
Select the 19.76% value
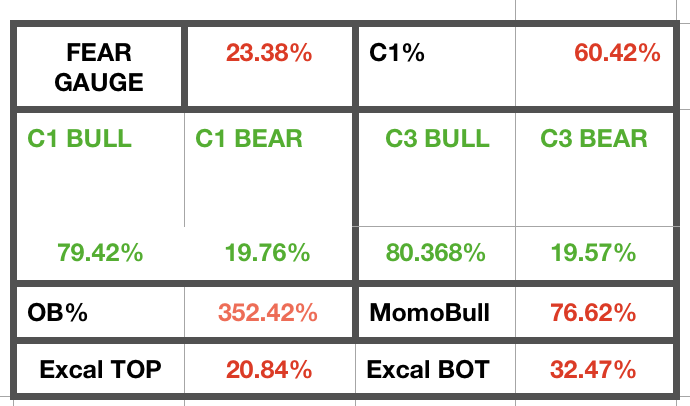(266, 253)
